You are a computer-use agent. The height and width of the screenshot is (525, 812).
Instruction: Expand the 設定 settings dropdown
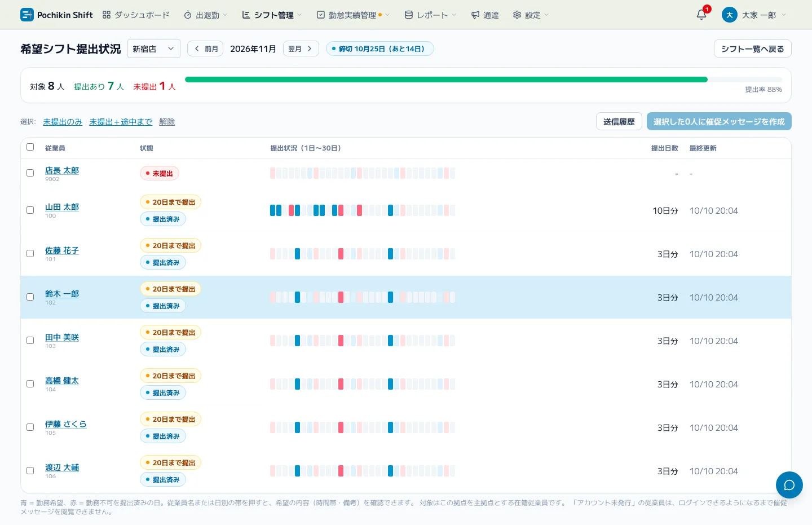pyautogui.click(x=531, y=15)
